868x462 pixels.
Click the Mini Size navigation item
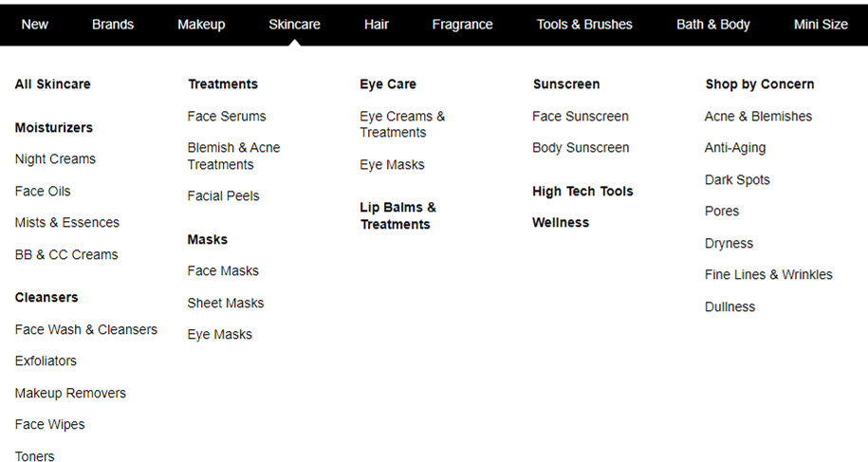coord(821,25)
